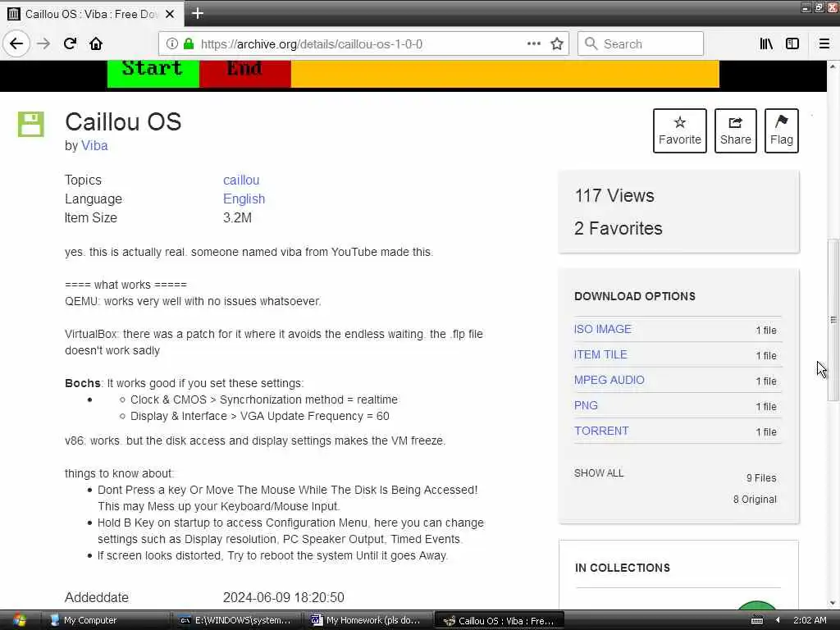Download the ITEM TILE file
840x630 pixels.
600,354
